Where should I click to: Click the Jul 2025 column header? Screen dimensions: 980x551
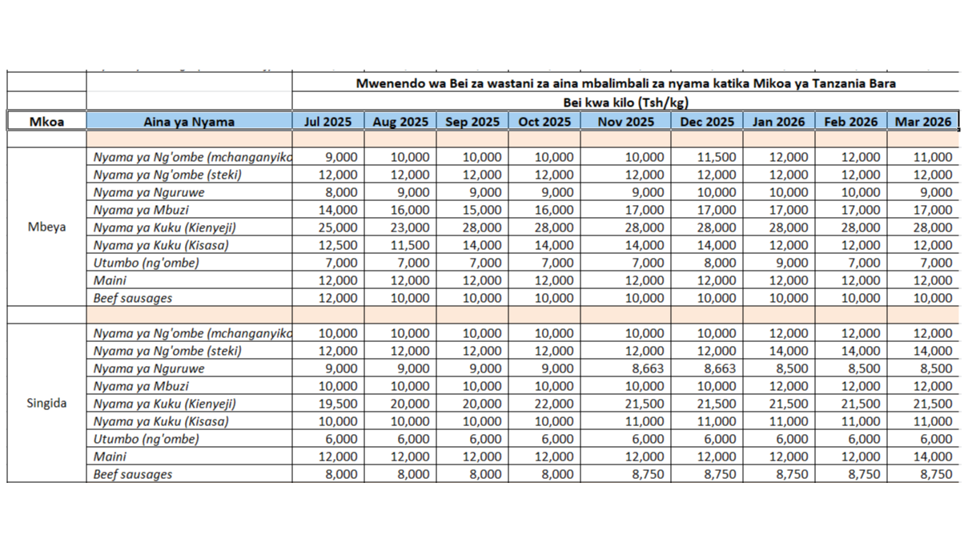coord(327,122)
